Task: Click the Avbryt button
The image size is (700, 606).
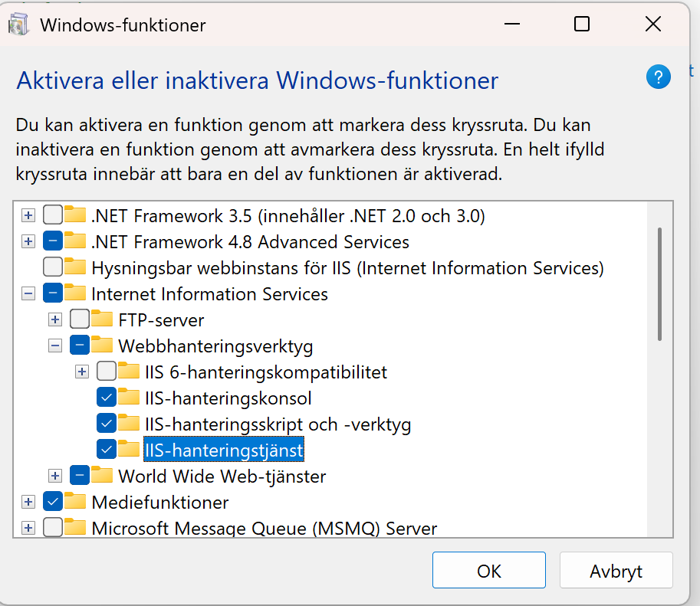Action: point(616,570)
